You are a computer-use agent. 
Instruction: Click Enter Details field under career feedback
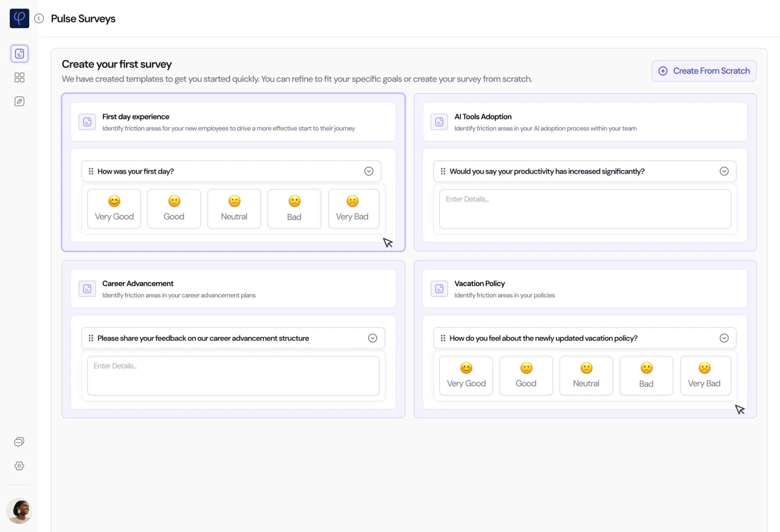click(233, 376)
